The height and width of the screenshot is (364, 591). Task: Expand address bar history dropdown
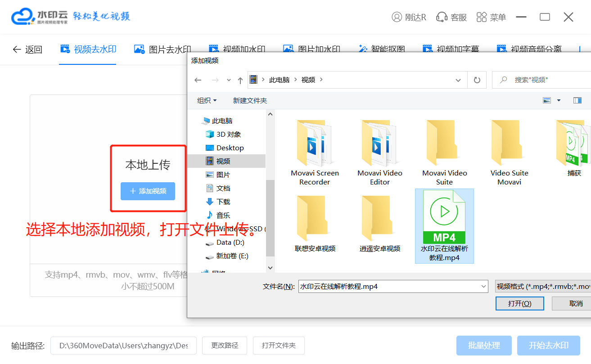tap(458, 80)
